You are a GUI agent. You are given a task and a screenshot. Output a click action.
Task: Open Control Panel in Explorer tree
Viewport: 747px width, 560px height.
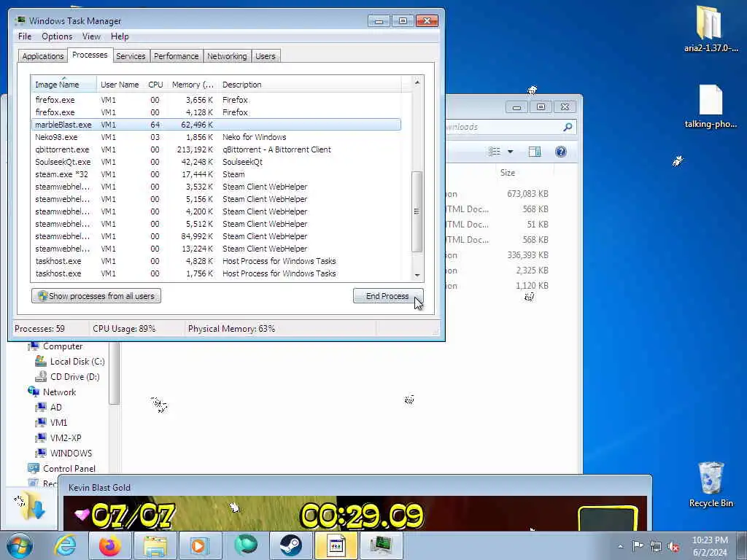click(x=69, y=469)
